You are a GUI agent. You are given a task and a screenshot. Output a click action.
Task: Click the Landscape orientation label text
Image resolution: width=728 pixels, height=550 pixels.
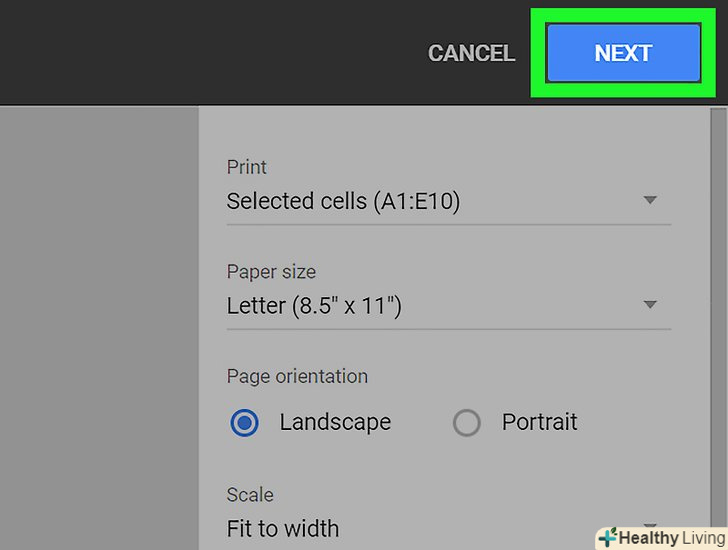pyautogui.click(x=335, y=422)
